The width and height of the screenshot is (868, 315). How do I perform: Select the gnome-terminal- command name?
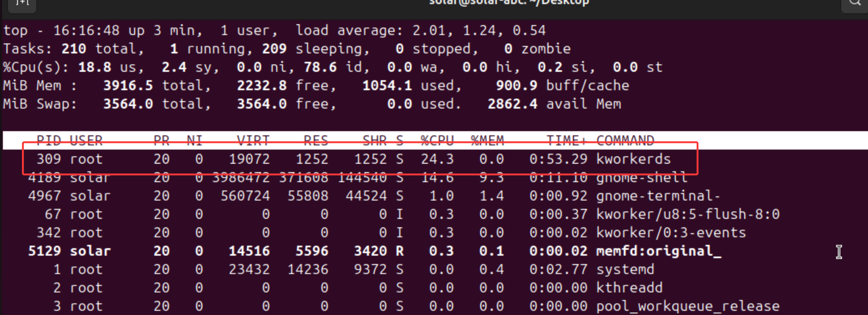(x=658, y=196)
